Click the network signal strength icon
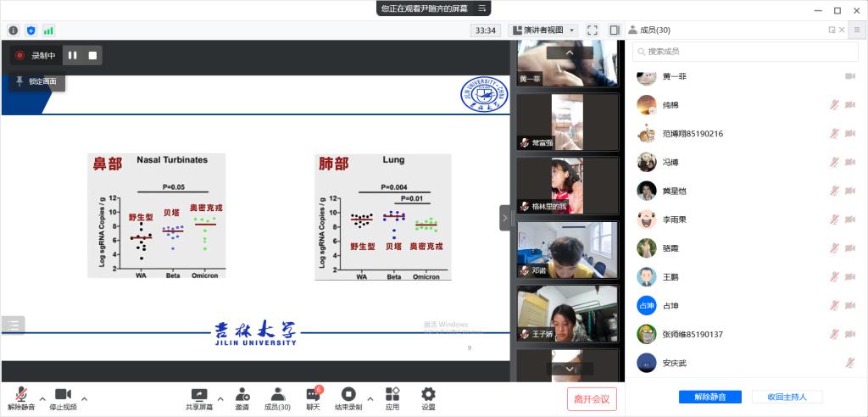Screen dimensions: 868x417 point(48,31)
